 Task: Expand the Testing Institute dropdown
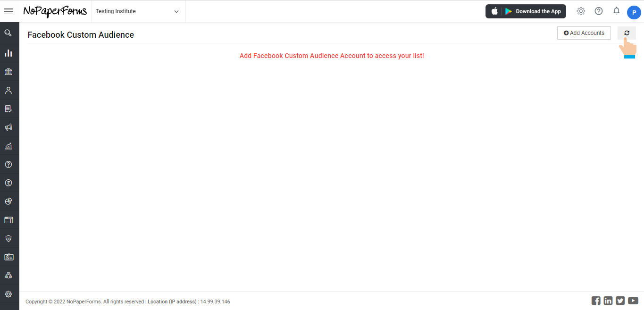click(x=138, y=11)
